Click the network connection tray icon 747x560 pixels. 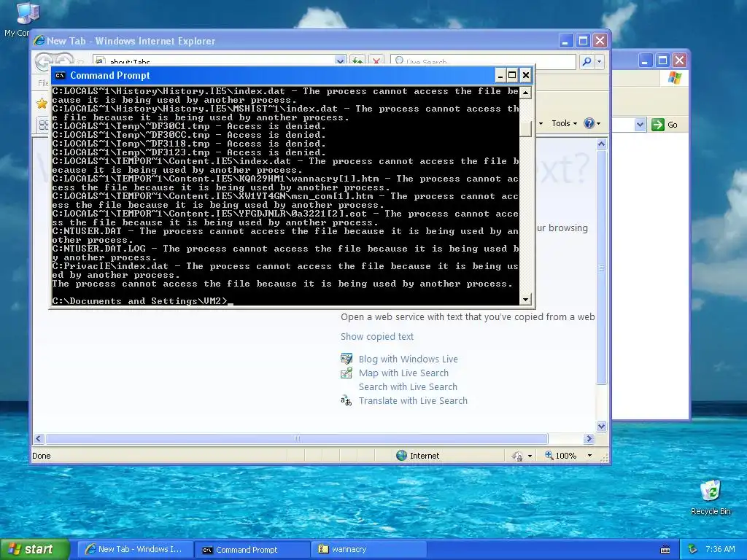693,550
